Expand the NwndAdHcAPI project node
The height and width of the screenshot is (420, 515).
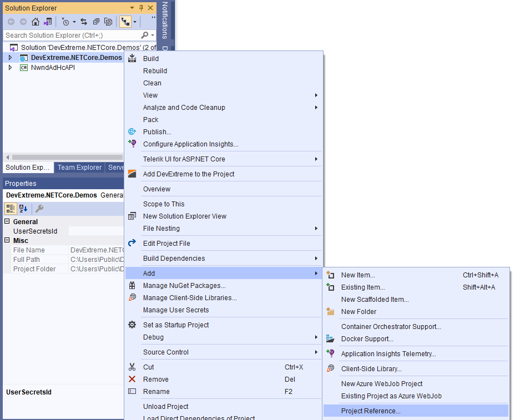coord(10,68)
